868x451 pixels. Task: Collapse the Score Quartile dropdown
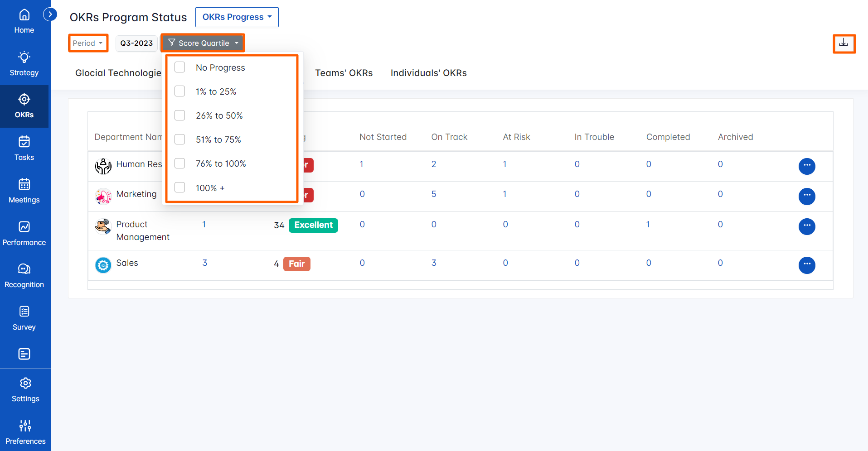tap(202, 43)
